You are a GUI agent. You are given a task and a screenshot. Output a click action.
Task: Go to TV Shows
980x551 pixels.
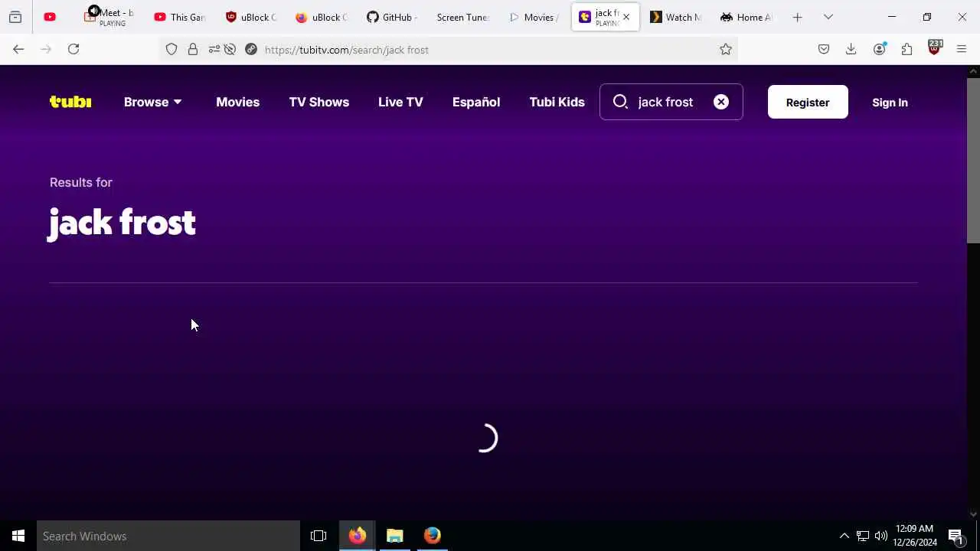point(318,102)
